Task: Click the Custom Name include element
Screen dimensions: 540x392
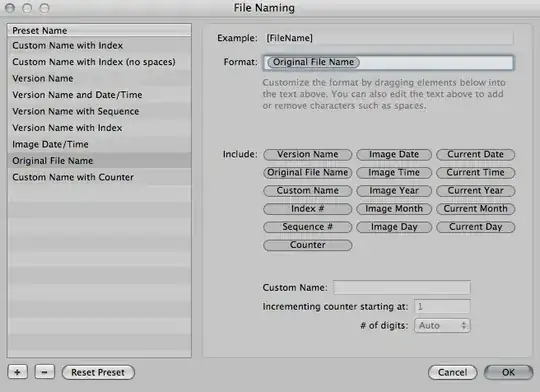Action: coord(308,191)
